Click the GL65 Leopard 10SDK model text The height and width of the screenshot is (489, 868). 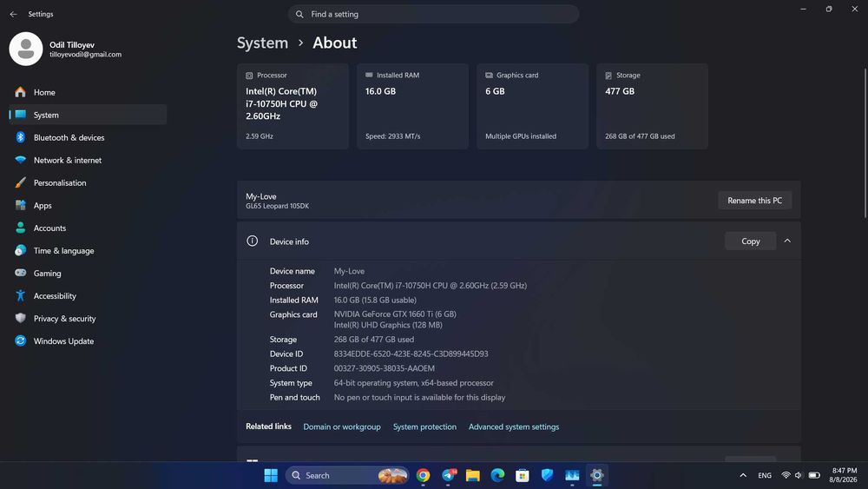tap(278, 206)
